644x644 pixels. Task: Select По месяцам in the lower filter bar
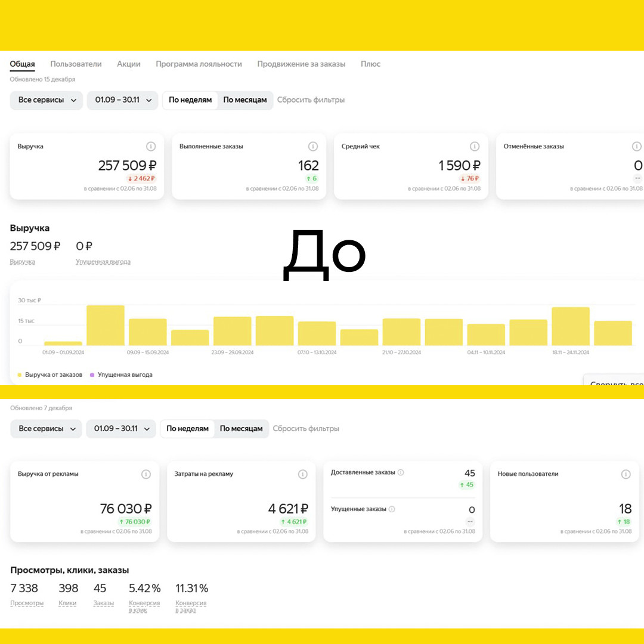point(241,428)
